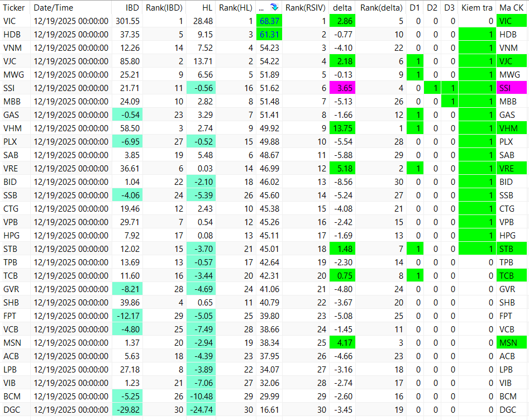Click the green D2 cell in SSI row
Image resolution: width=529 pixels, height=420 pixels.
[432, 88]
